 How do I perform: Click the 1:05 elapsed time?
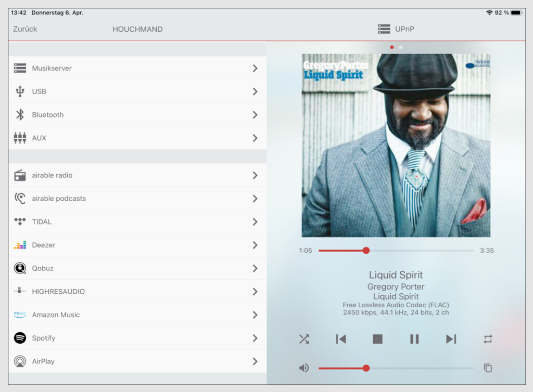point(305,251)
